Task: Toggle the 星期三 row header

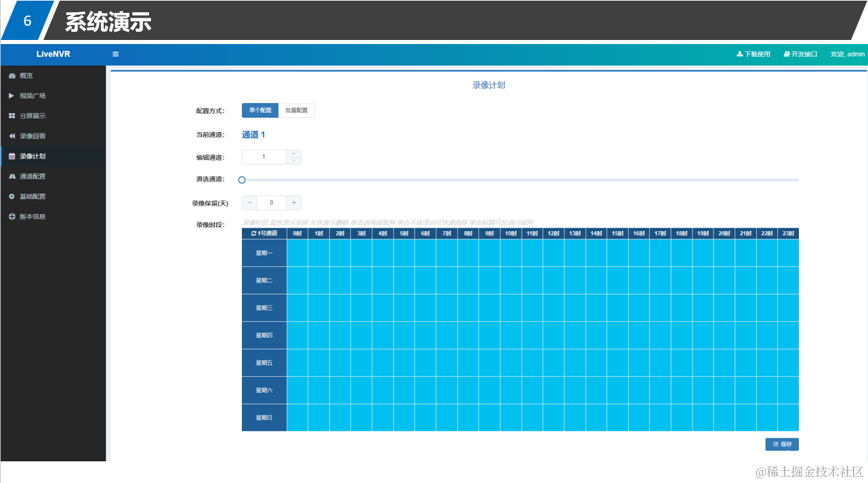Action: tap(264, 308)
